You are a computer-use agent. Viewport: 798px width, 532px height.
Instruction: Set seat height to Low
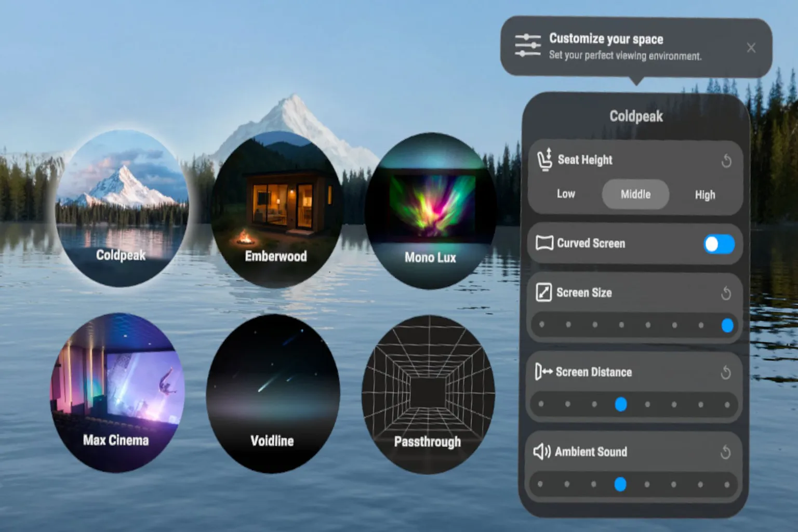point(566,194)
